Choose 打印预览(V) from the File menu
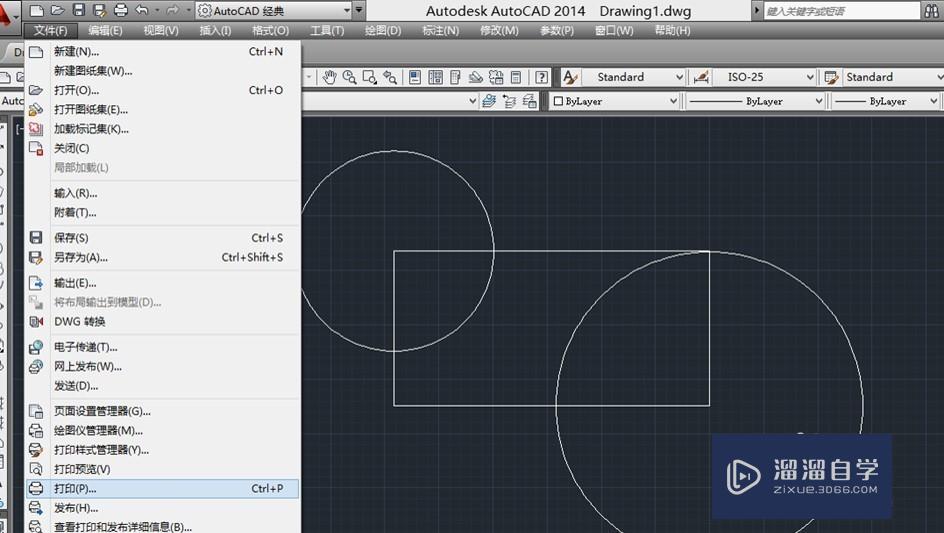 point(163,469)
